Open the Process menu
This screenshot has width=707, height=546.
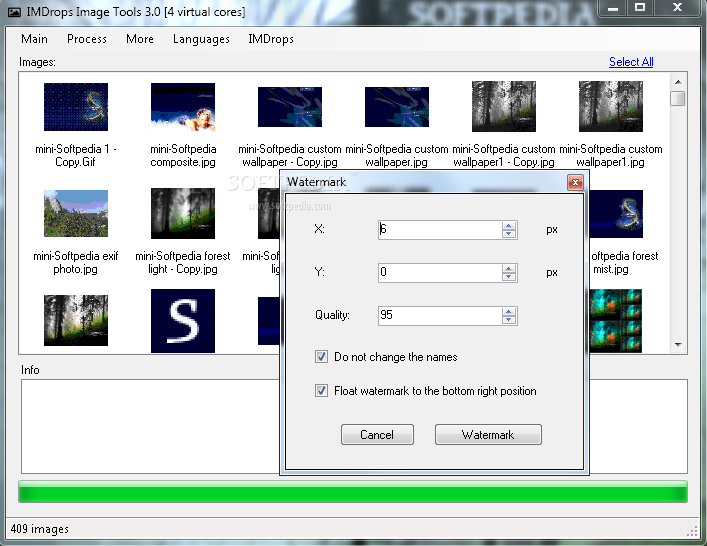[87, 39]
